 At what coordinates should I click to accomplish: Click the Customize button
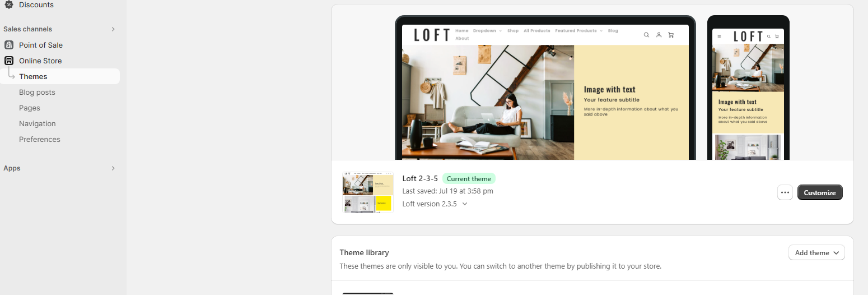[x=820, y=192]
